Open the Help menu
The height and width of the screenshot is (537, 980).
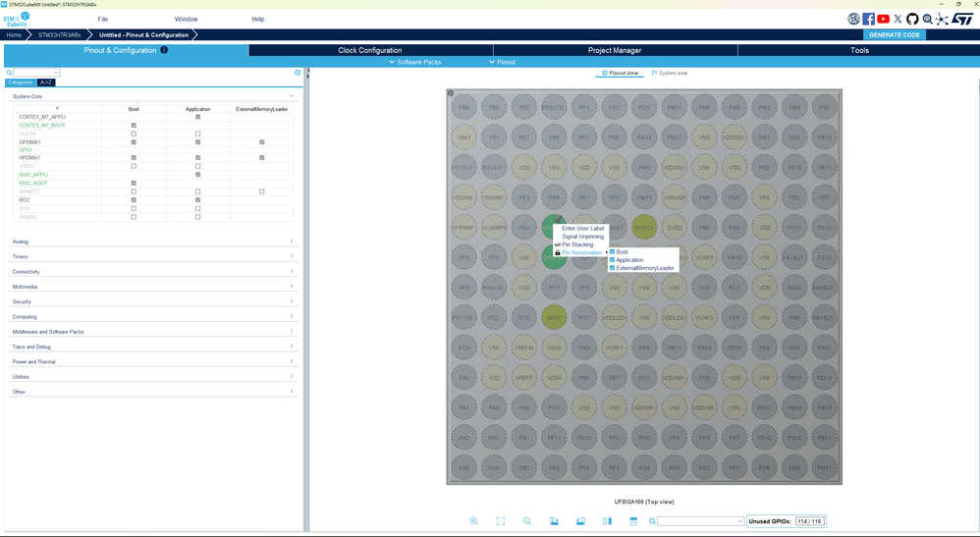[258, 19]
